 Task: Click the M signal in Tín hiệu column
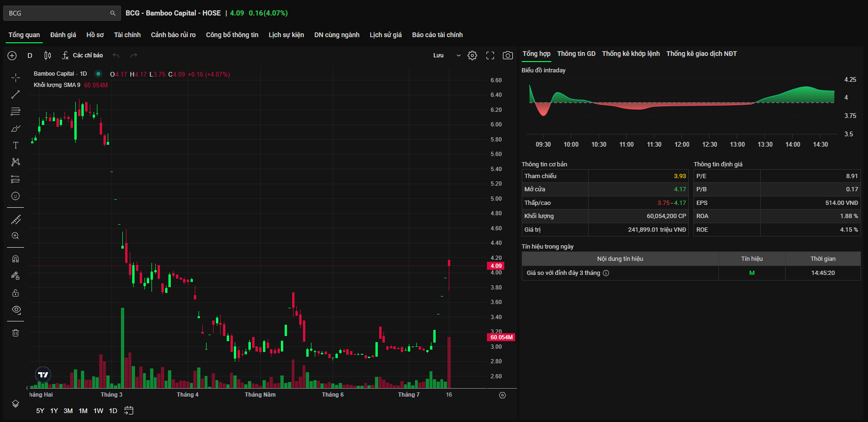752,273
